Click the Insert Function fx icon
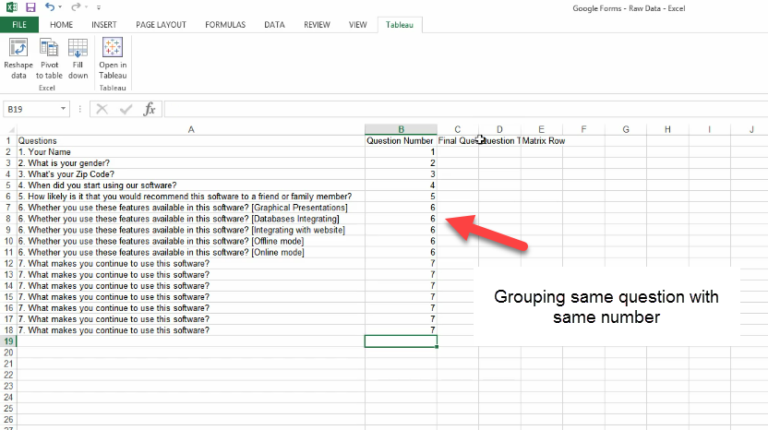The image size is (768, 430). tap(149, 109)
